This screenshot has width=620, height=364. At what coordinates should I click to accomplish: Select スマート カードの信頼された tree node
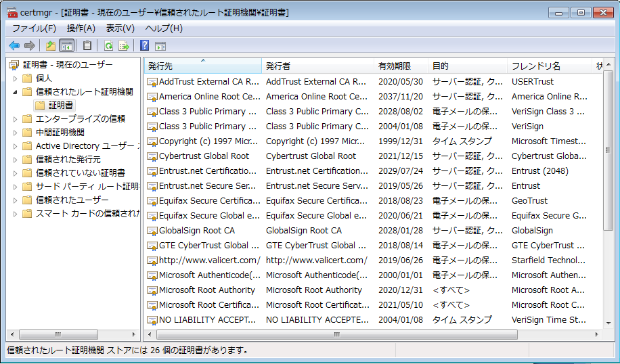(x=87, y=214)
